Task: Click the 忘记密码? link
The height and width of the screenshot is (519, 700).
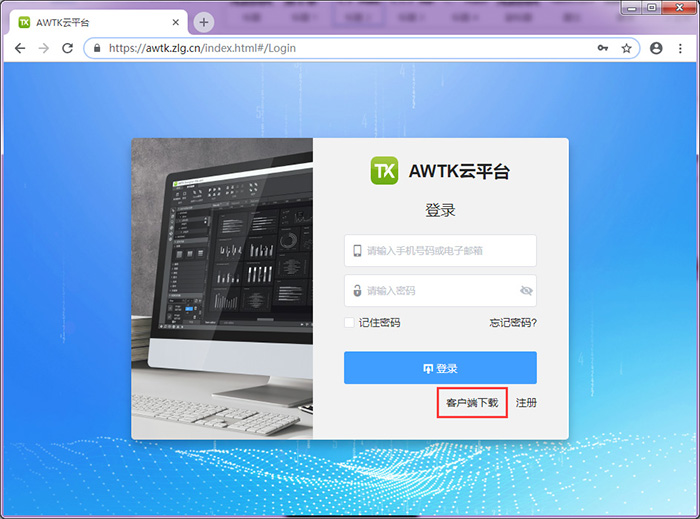Action: (x=513, y=322)
